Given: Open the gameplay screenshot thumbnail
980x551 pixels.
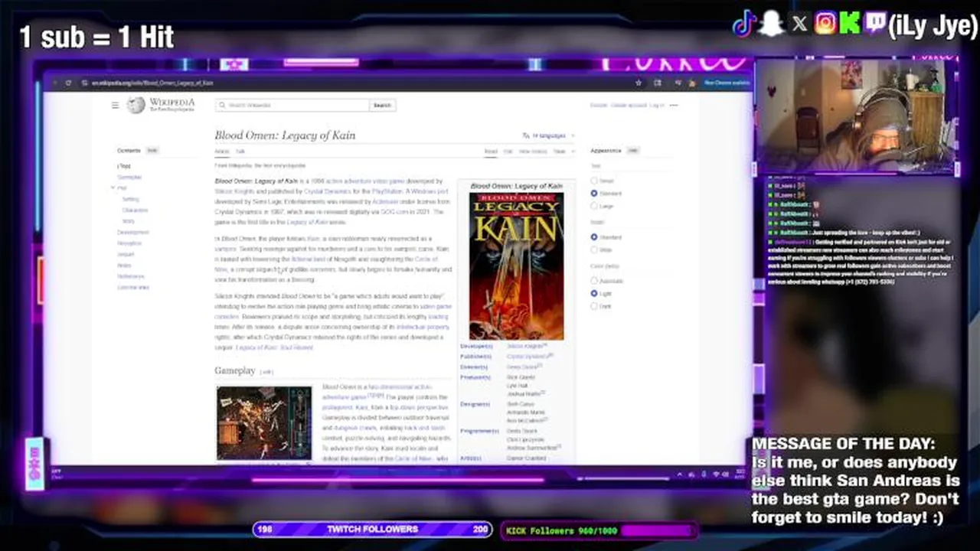Looking at the screenshot, I should tap(264, 423).
